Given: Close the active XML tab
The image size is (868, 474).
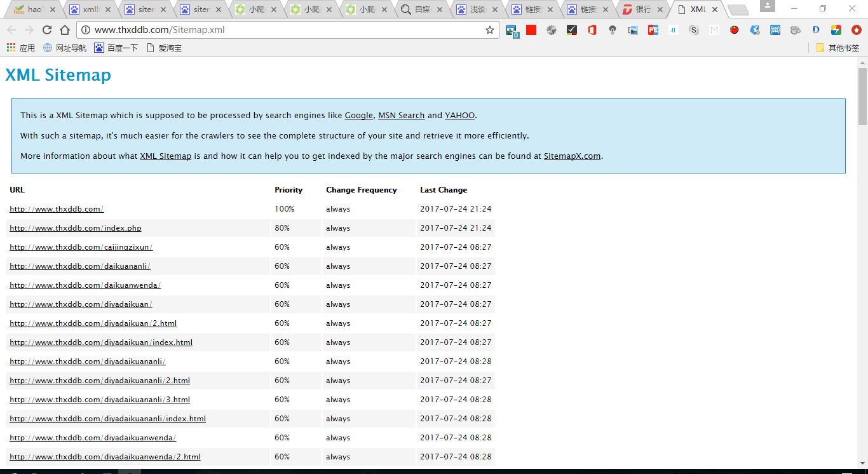Looking at the screenshot, I should click(715, 10).
